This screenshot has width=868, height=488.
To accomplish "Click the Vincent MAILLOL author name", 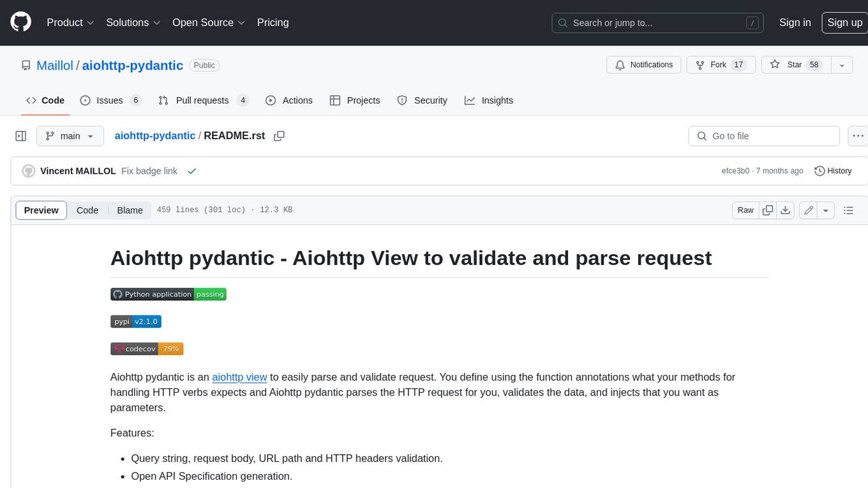I will pyautogui.click(x=78, y=171).
